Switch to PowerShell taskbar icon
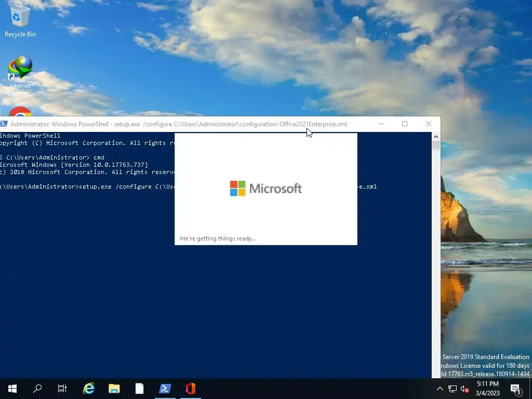The image size is (532, 399). tap(165, 389)
